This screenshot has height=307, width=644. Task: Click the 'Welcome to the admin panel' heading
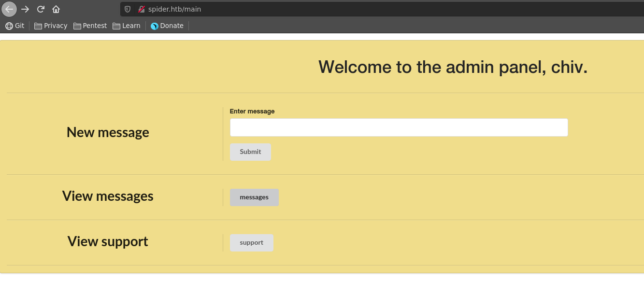click(x=453, y=67)
